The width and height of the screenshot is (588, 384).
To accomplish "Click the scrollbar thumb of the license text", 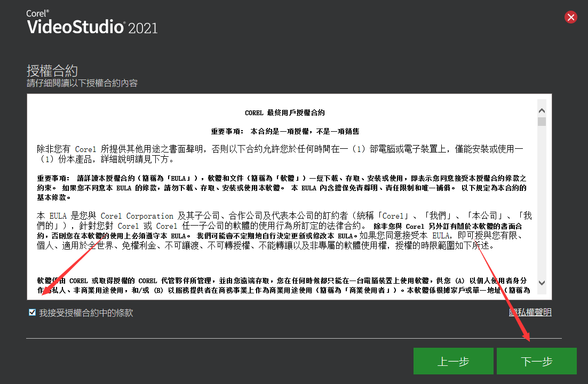I will [542, 122].
